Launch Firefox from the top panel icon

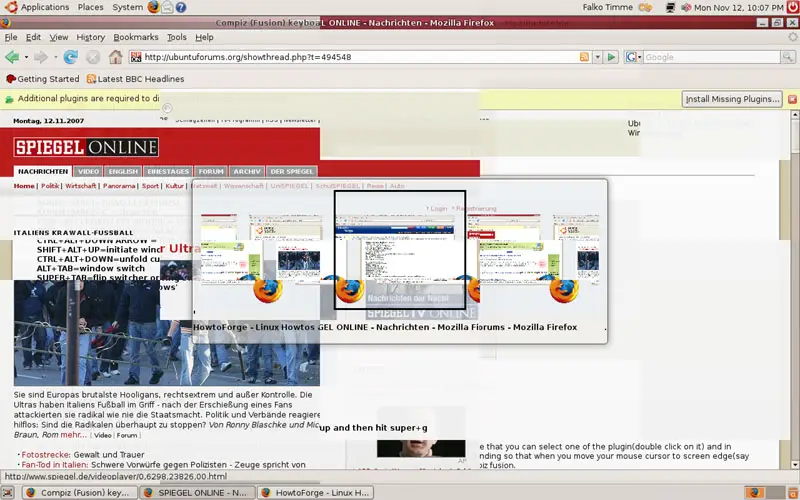(x=153, y=7)
